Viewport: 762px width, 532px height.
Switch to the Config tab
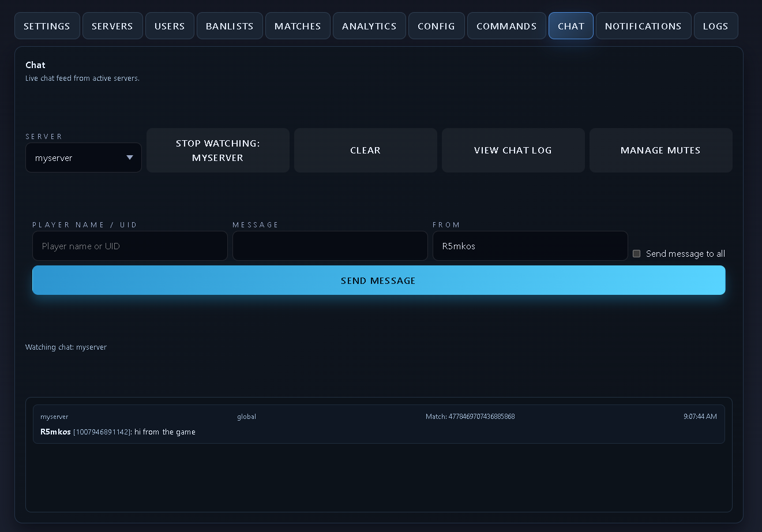[437, 26]
